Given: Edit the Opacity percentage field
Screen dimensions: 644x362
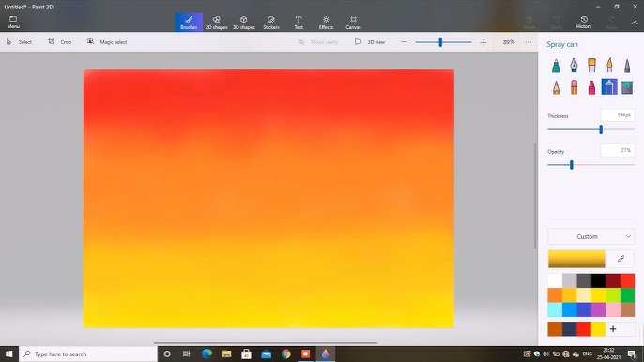Looking at the screenshot, I should click(618, 150).
